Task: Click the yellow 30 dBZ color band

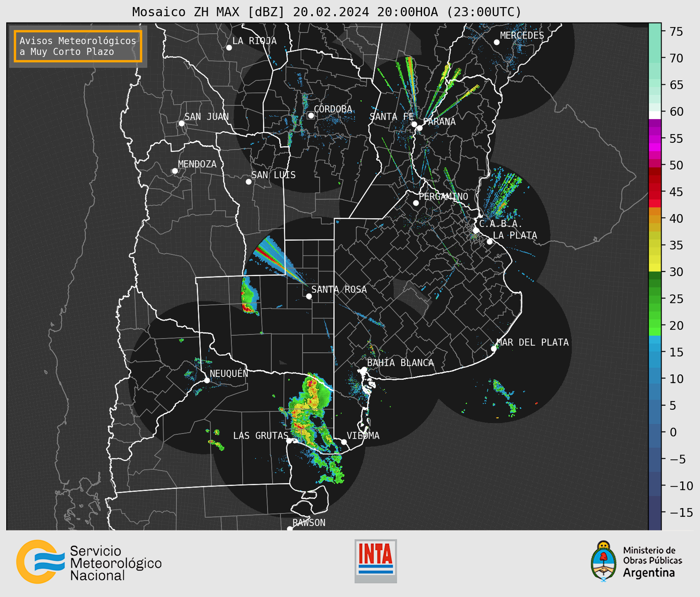Action: click(x=654, y=268)
